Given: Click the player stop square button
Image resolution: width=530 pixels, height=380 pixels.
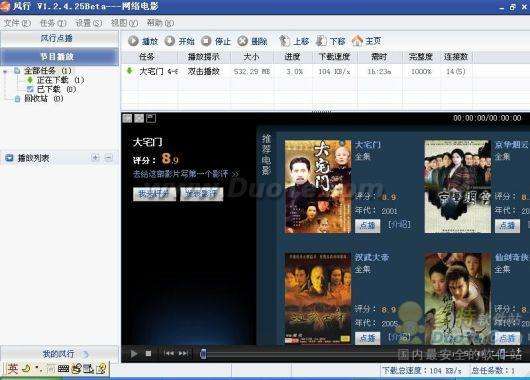Looking at the screenshot, I should pyautogui.click(x=148, y=353).
